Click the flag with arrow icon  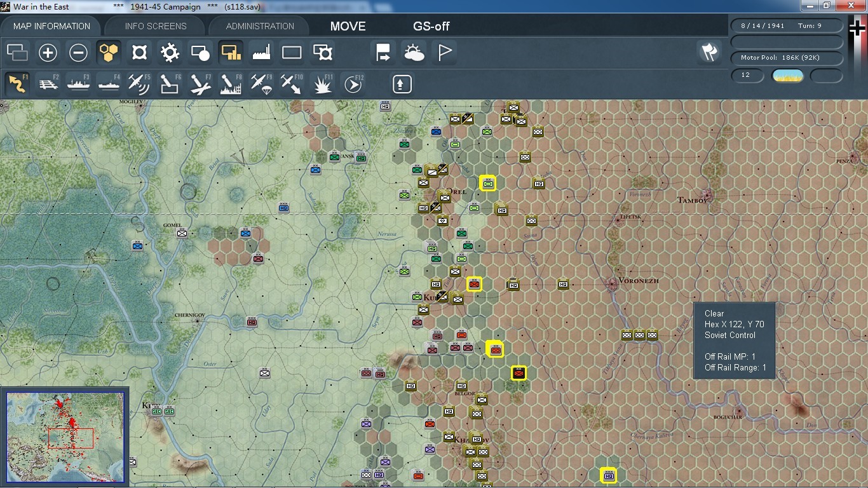pos(383,52)
